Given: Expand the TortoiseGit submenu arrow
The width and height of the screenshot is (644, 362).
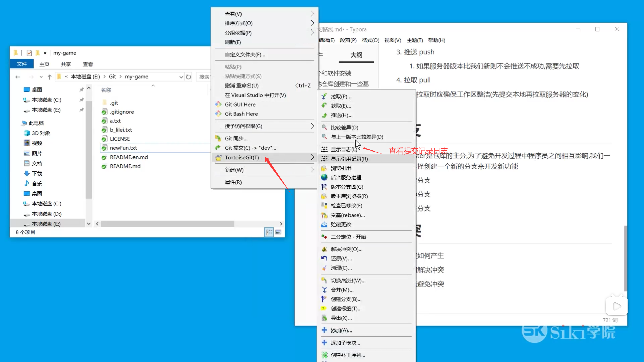Looking at the screenshot, I should point(312,157).
